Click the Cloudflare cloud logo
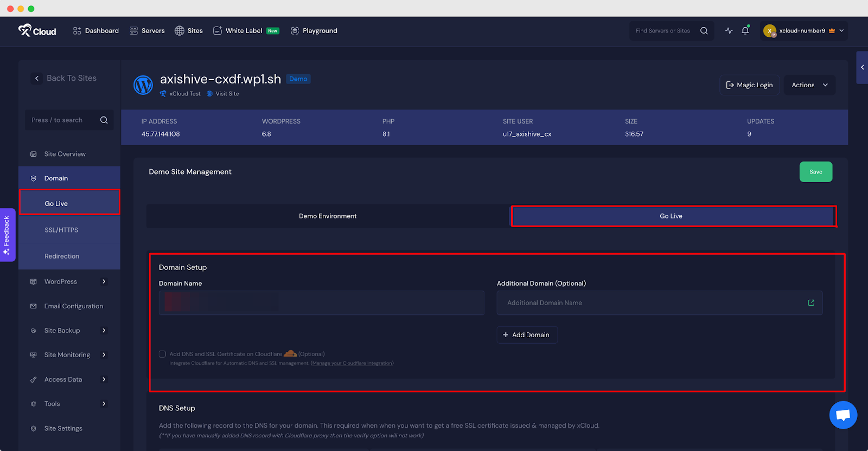The height and width of the screenshot is (451, 868). (290, 353)
